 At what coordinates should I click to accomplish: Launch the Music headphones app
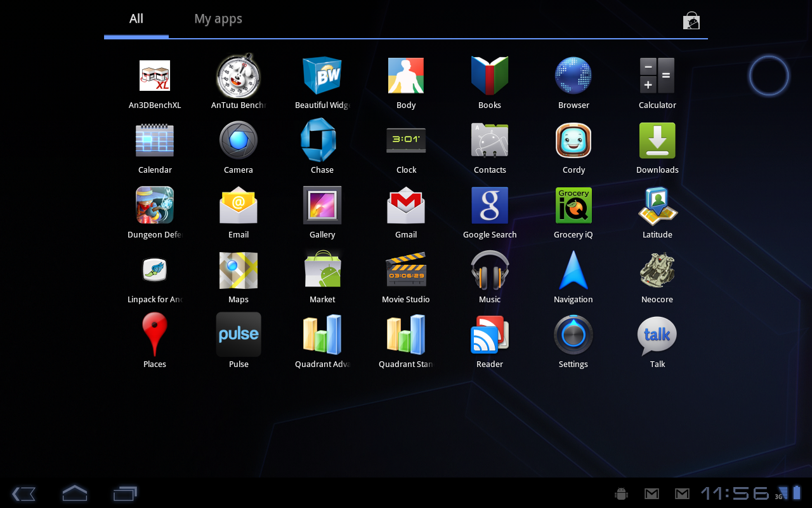490,271
